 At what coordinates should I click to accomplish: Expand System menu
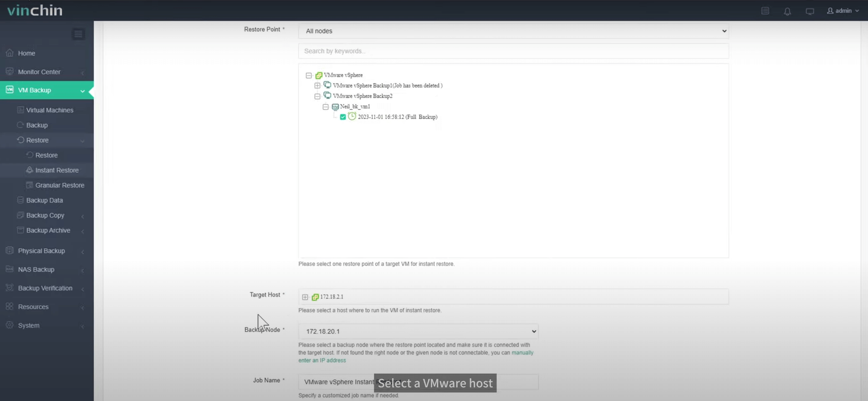click(x=47, y=325)
